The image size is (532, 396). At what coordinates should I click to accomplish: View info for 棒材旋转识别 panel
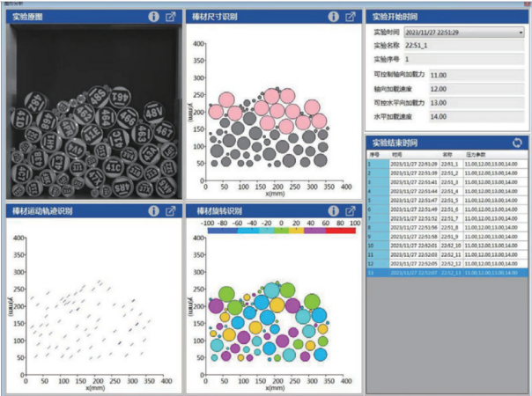pyautogui.click(x=333, y=211)
